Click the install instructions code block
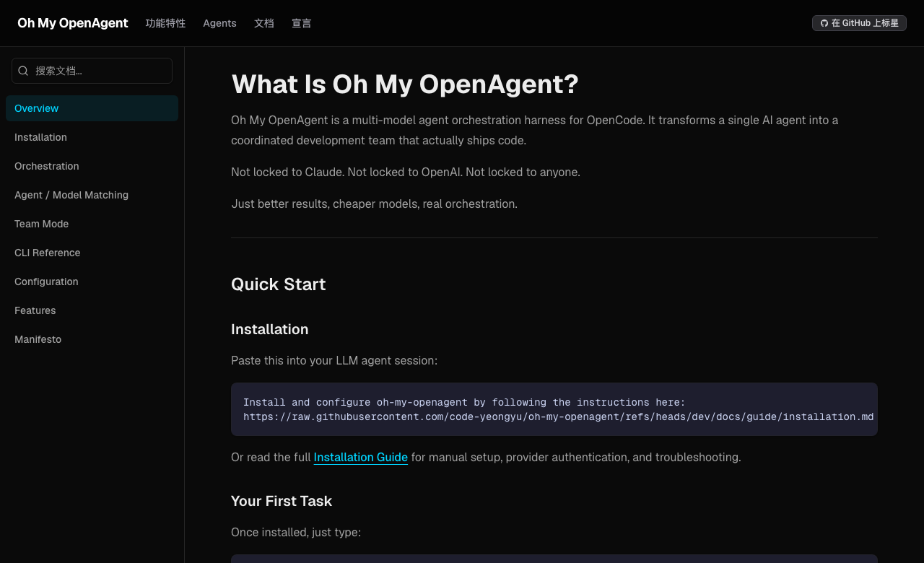 [x=554, y=409]
